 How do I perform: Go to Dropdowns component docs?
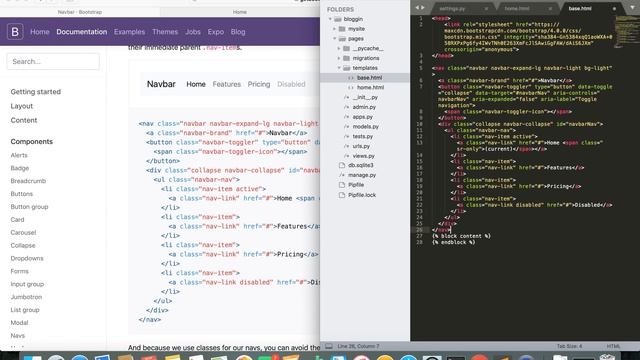(x=27, y=258)
